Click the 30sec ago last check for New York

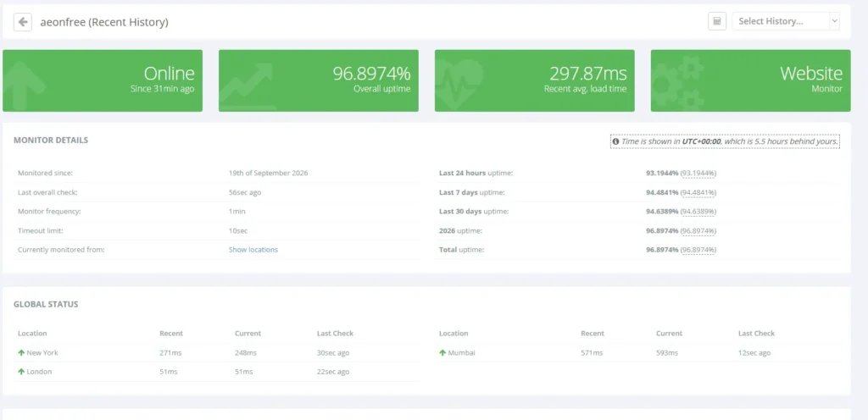(333, 352)
